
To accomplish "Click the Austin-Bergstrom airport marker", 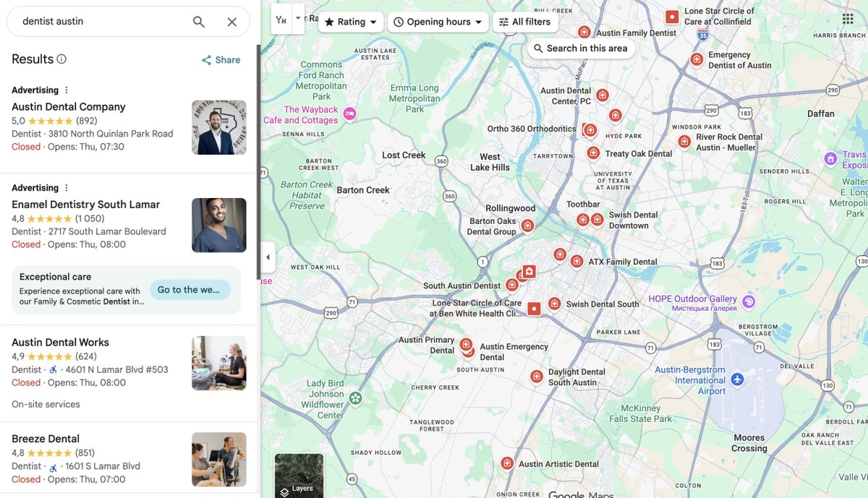I will [x=737, y=379].
